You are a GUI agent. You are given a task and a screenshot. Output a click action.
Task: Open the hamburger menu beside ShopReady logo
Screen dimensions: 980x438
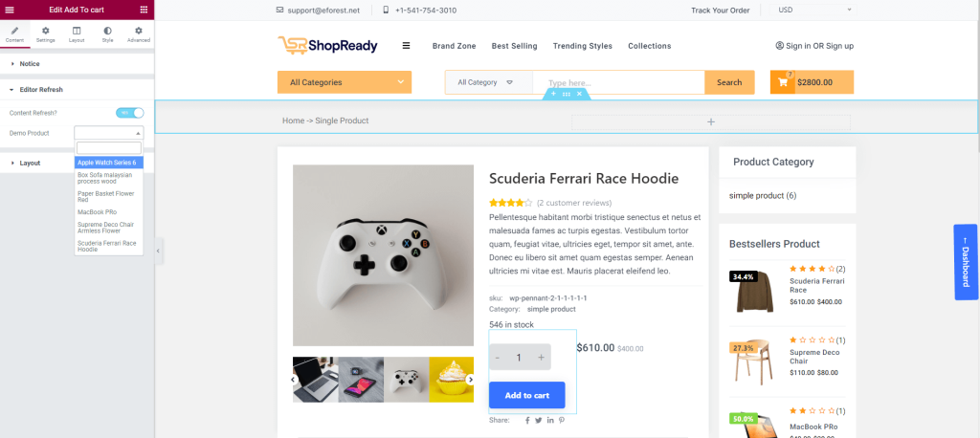[x=406, y=46]
